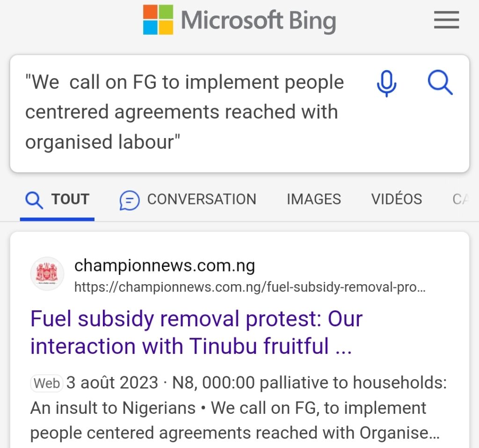Switch to the IMAGES tab

(314, 199)
